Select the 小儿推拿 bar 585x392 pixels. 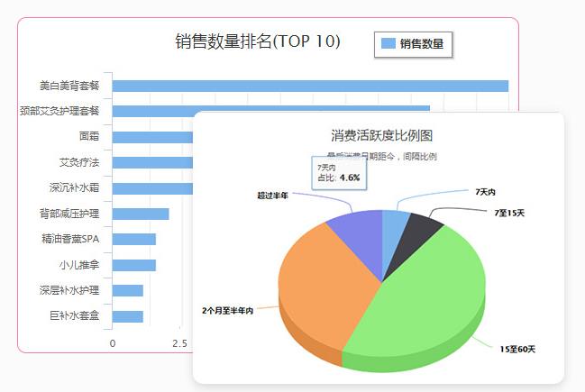pyautogui.click(x=134, y=265)
